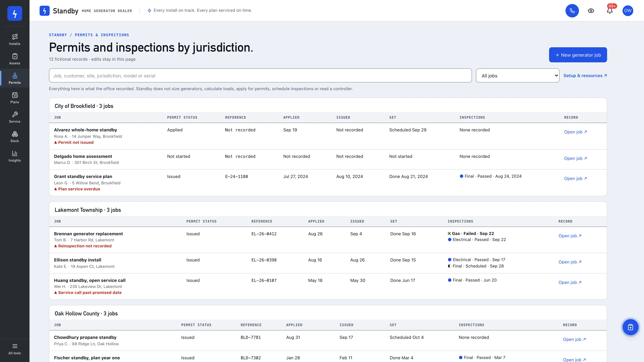Click the Gas Failed Sep 22 inspection
Viewport: 644px width, 362px height.
(x=470, y=233)
